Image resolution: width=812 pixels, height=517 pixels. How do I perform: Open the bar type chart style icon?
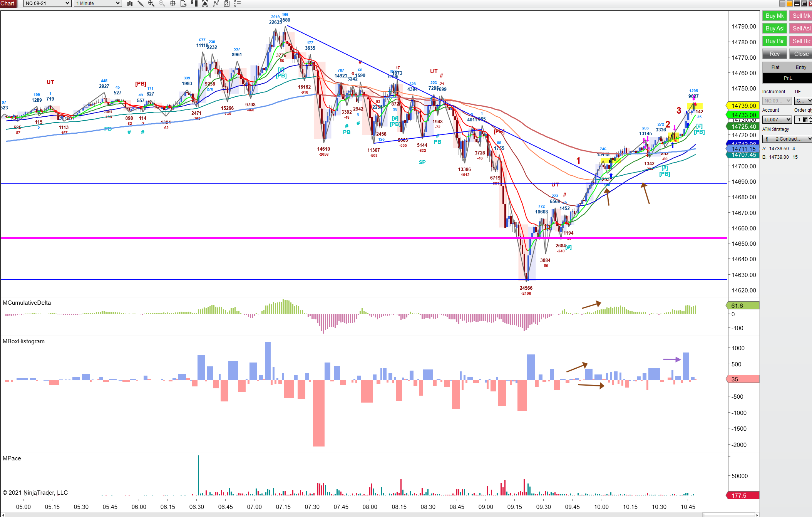pyautogui.click(x=130, y=3)
